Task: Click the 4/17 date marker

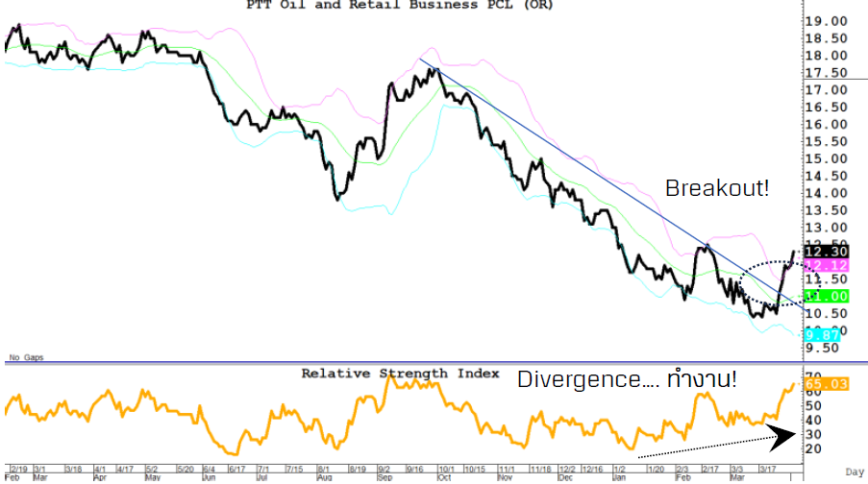Action: tap(125, 469)
